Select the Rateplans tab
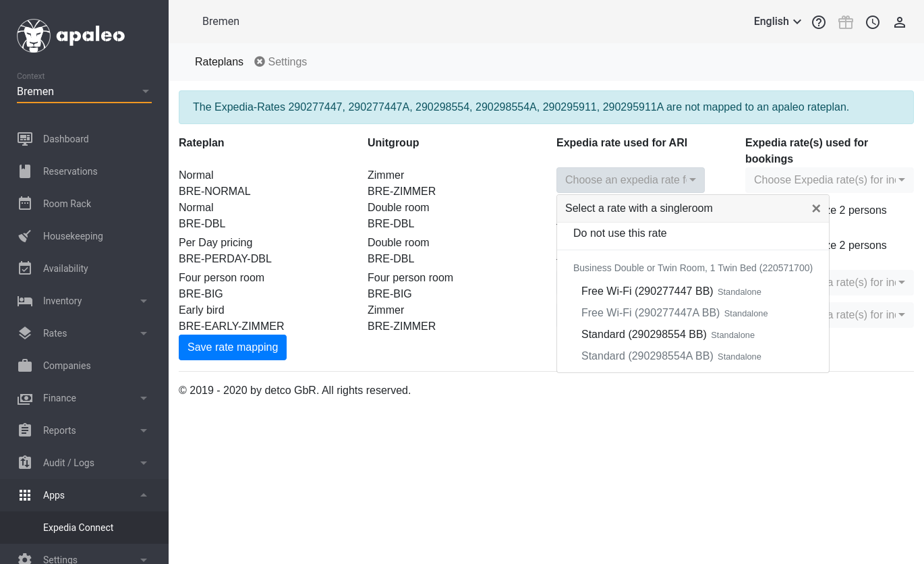The height and width of the screenshot is (564, 924). click(219, 62)
